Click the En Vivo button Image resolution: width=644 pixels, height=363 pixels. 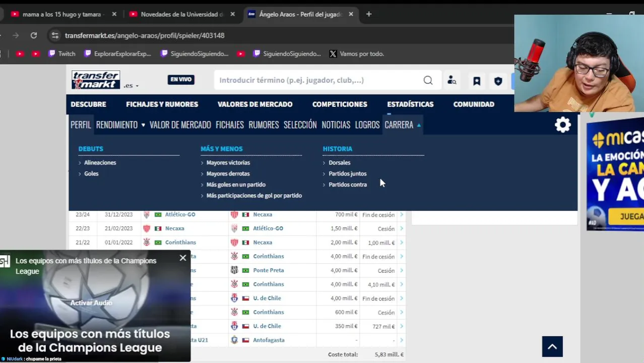pyautogui.click(x=181, y=80)
